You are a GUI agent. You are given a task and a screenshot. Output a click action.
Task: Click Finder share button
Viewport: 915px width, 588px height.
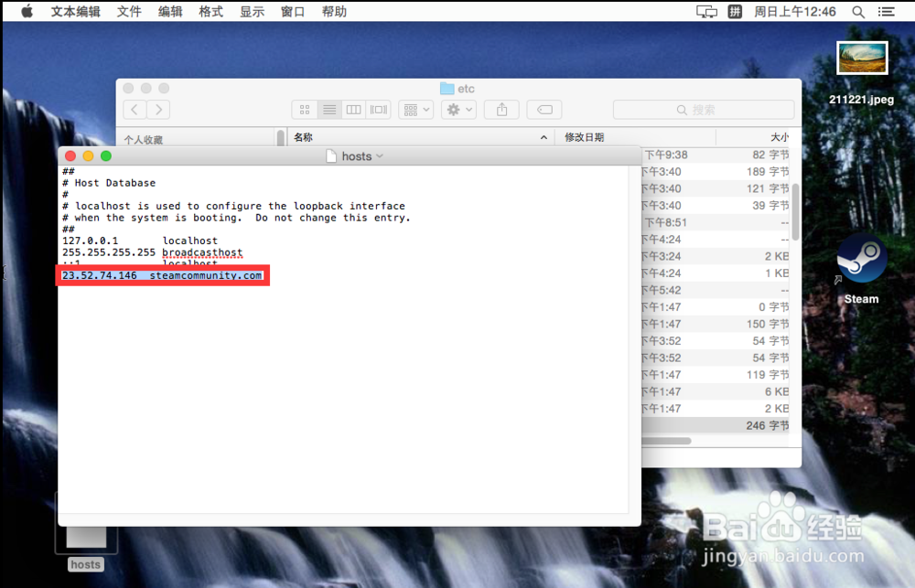501,109
